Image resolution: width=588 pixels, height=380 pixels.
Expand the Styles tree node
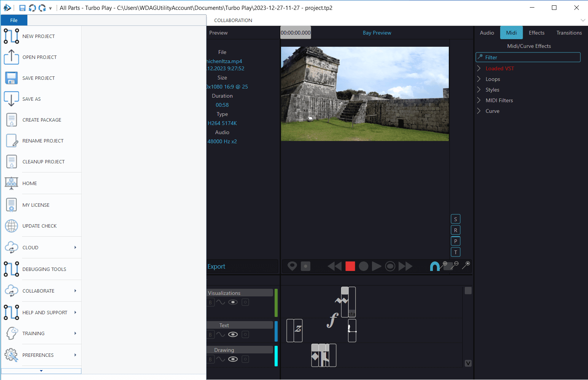point(479,90)
